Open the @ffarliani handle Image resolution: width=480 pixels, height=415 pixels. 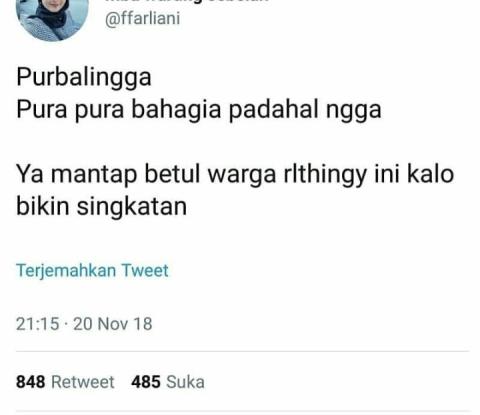(143, 18)
